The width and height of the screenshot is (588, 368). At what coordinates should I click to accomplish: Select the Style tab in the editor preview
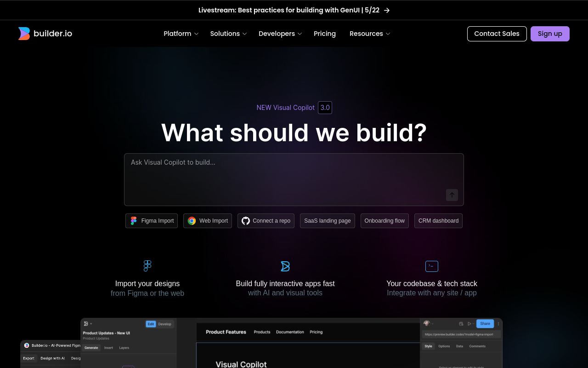point(429,346)
